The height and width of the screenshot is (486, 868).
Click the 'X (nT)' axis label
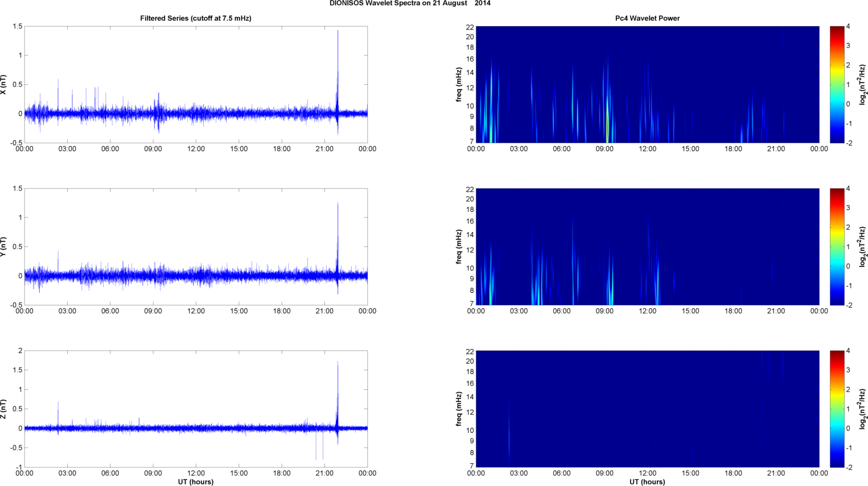(3, 85)
